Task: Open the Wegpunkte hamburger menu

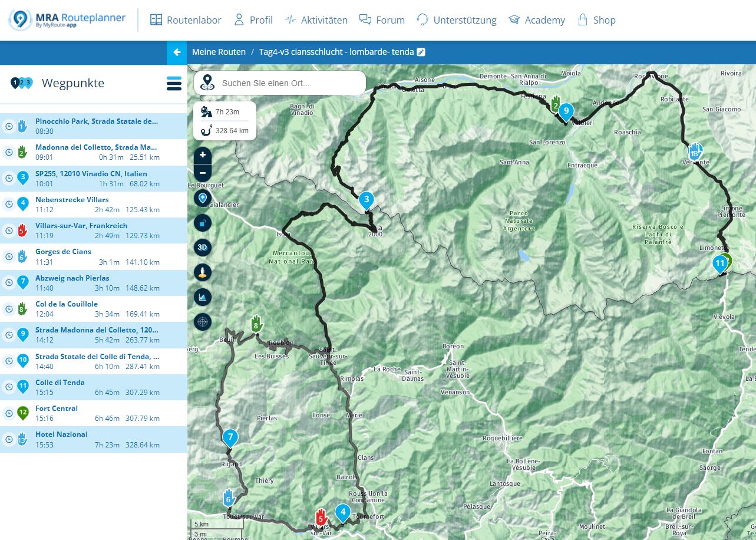Action: click(174, 84)
